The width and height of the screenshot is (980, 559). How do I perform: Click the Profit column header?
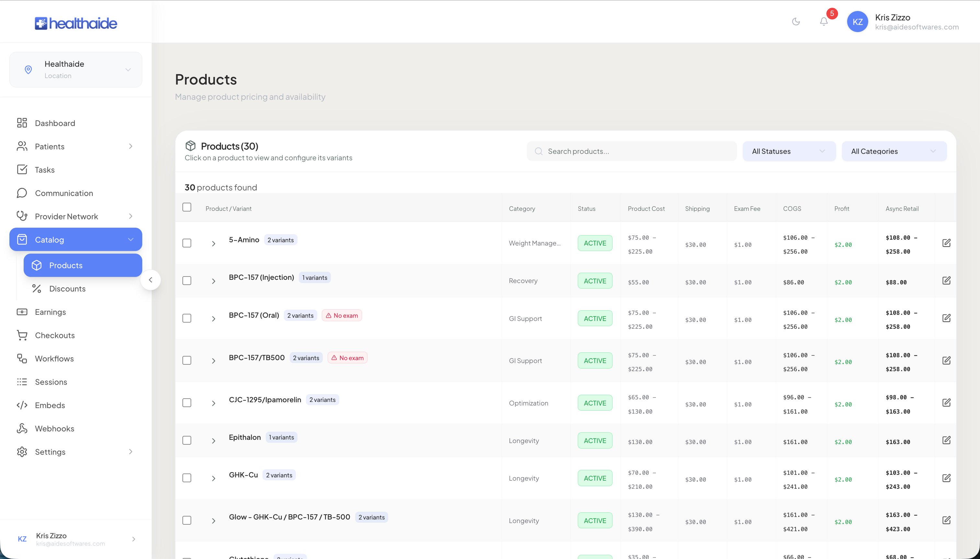842,209
